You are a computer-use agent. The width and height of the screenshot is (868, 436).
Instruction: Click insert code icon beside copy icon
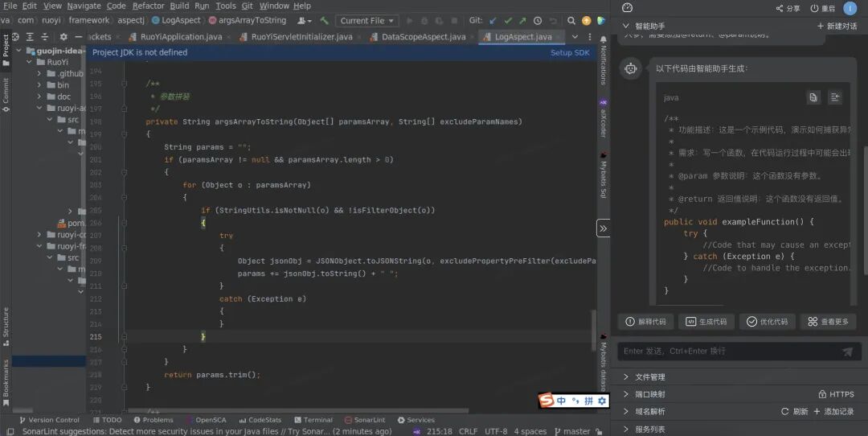point(835,97)
